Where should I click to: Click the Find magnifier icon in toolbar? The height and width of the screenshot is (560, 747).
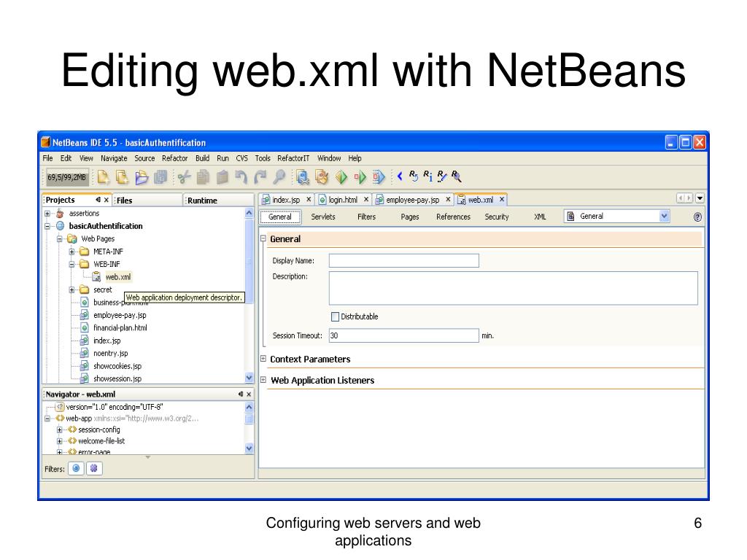(x=279, y=177)
